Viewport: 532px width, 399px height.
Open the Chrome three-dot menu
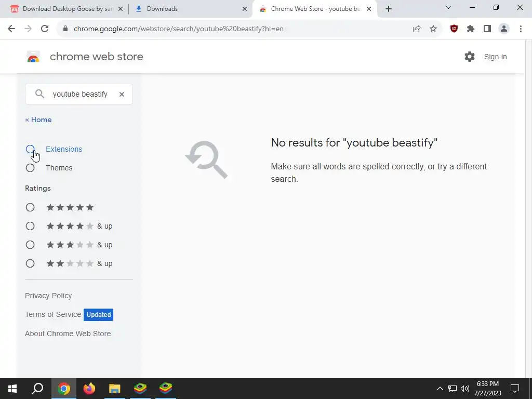[521, 29]
